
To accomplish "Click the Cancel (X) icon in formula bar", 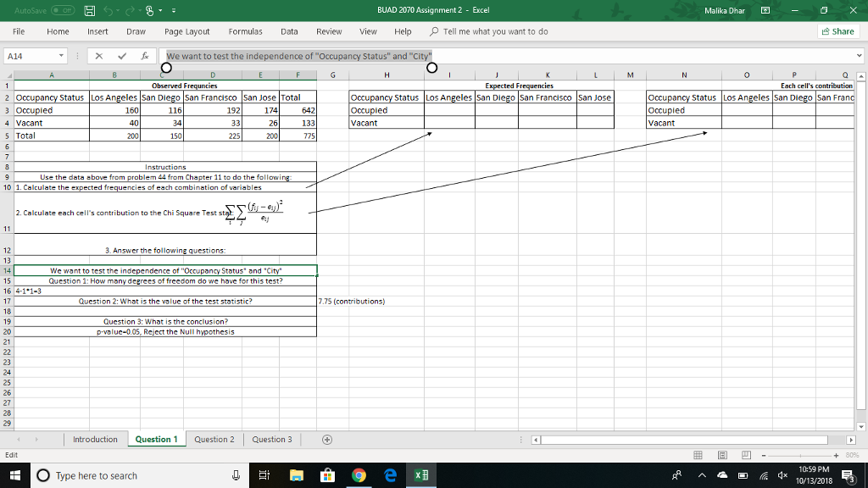I will pyautogui.click(x=99, y=55).
